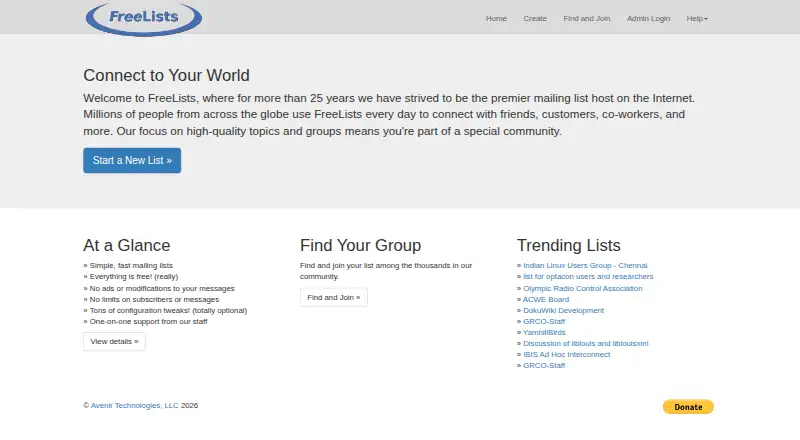Open the ACWE Board list
This screenshot has height=440, width=800.
click(546, 299)
